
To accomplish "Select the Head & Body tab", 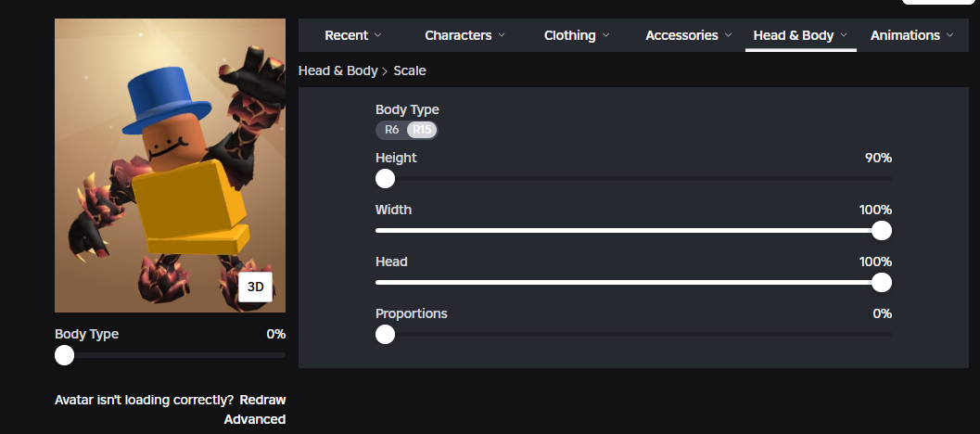I will tap(794, 35).
